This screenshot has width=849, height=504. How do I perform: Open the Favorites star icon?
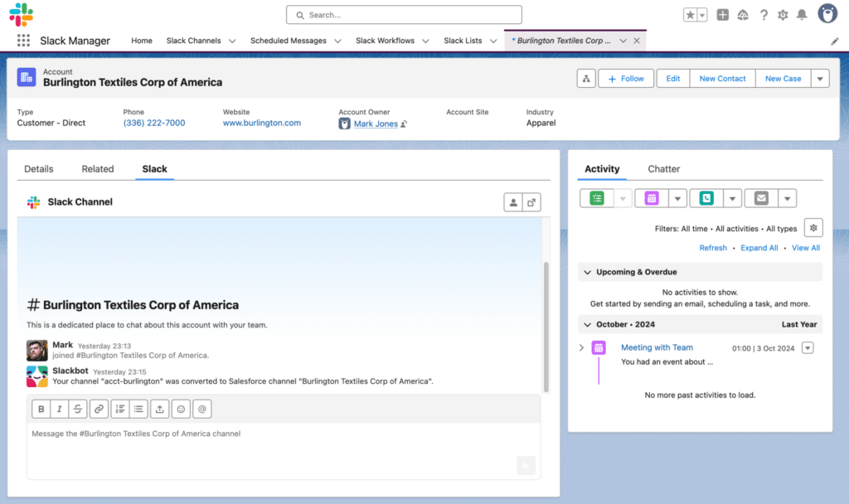tap(690, 15)
